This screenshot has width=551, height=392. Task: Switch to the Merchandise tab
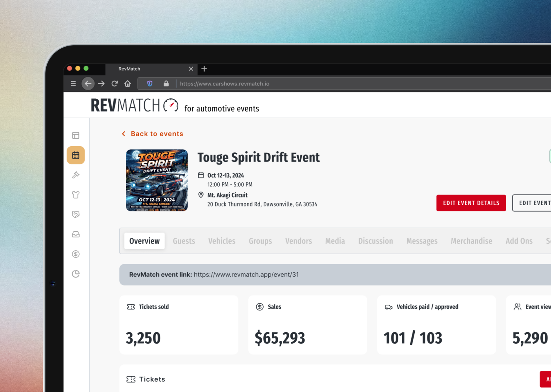pos(471,241)
